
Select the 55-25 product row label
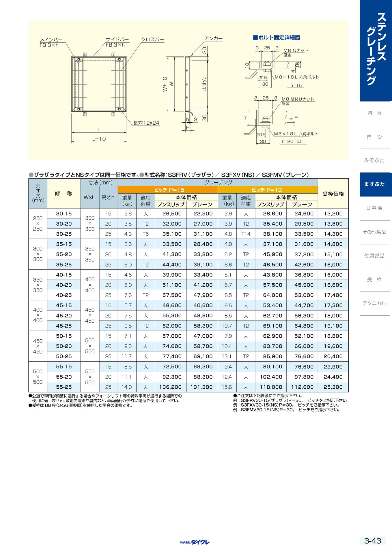click(64, 387)
